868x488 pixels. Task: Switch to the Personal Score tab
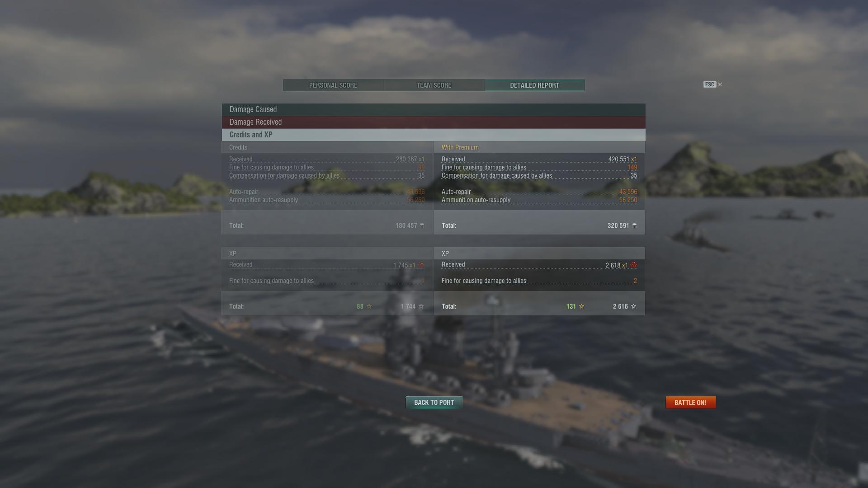[x=333, y=85]
